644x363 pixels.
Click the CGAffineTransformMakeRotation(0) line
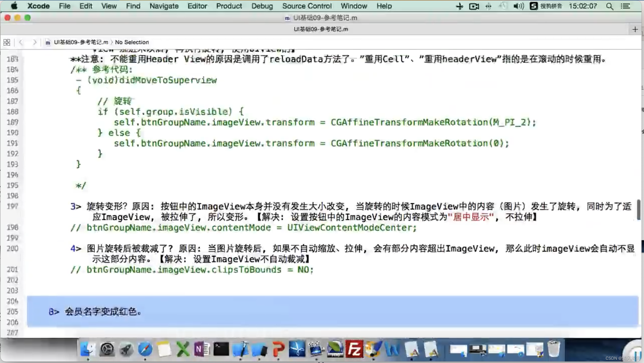pos(311,143)
